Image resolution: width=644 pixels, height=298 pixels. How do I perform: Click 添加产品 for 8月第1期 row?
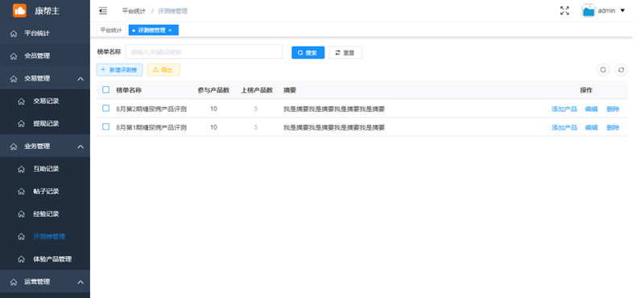tap(564, 128)
